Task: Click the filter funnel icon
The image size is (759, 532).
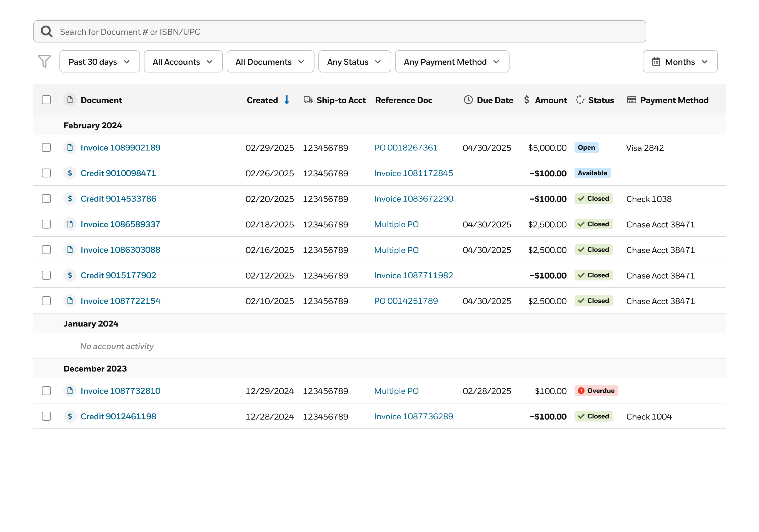Action: pyautogui.click(x=44, y=61)
